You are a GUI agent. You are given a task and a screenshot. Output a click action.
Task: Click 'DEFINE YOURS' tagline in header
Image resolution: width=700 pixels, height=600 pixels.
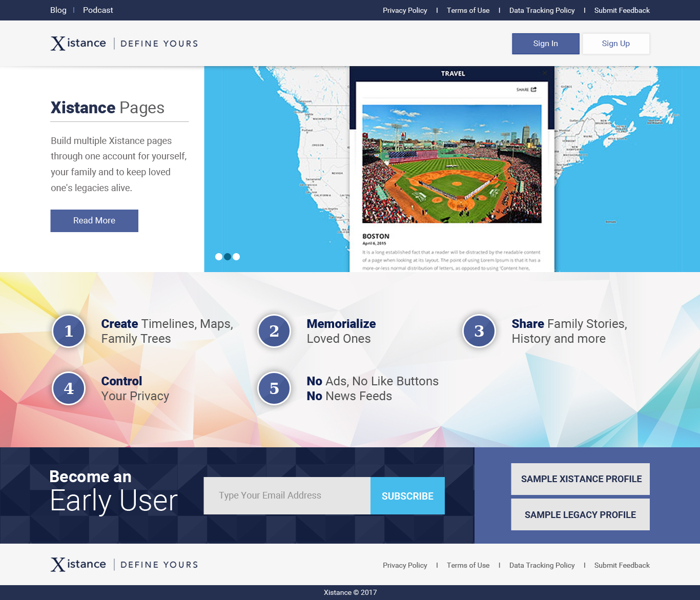(x=159, y=44)
